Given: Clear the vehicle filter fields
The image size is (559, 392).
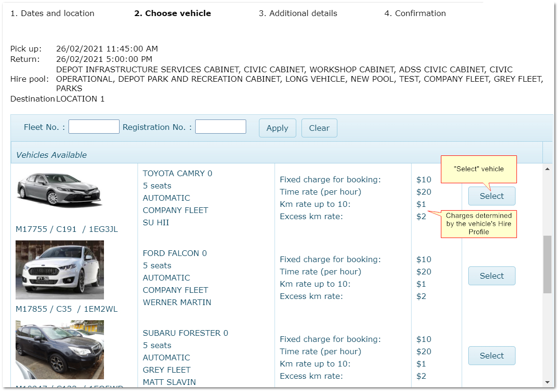Looking at the screenshot, I should (319, 128).
